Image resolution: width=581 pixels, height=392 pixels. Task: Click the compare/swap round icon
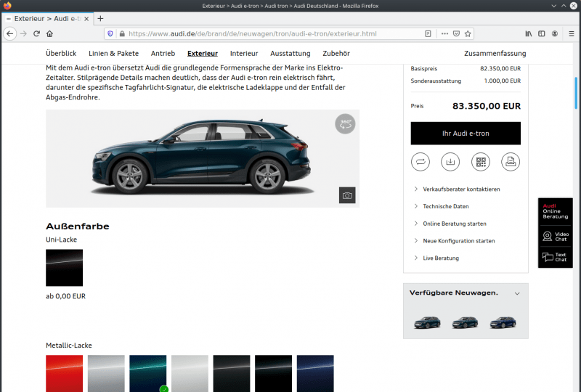(420, 162)
